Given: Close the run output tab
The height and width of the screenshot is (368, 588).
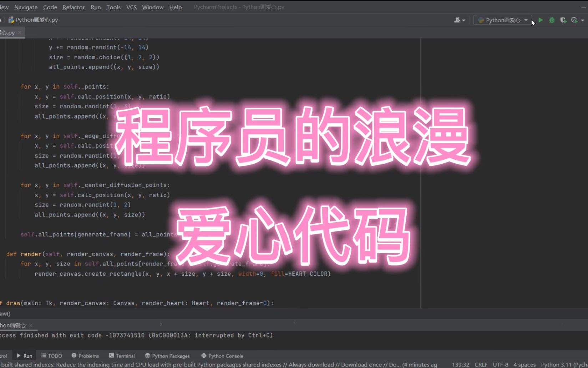Looking at the screenshot, I should (x=31, y=325).
